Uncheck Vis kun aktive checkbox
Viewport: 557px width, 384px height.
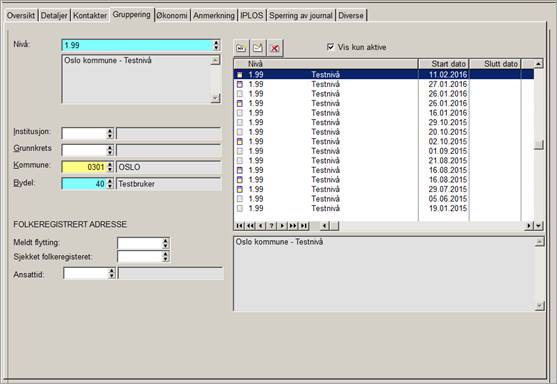pos(330,47)
